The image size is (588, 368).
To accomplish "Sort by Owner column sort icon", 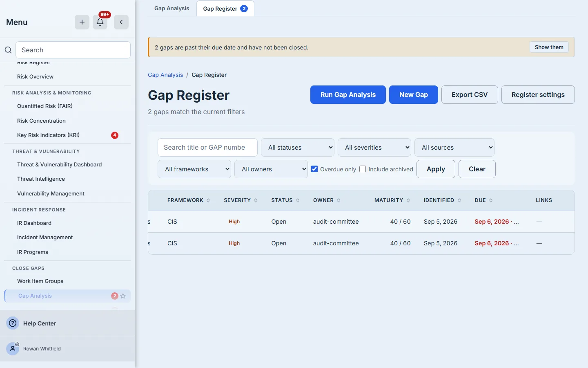I will click(x=339, y=200).
